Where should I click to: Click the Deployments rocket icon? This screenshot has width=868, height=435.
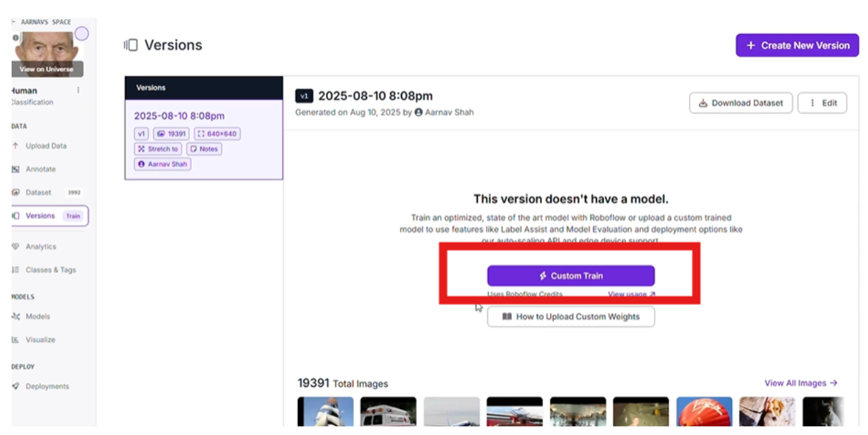click(x=16, y=386)
